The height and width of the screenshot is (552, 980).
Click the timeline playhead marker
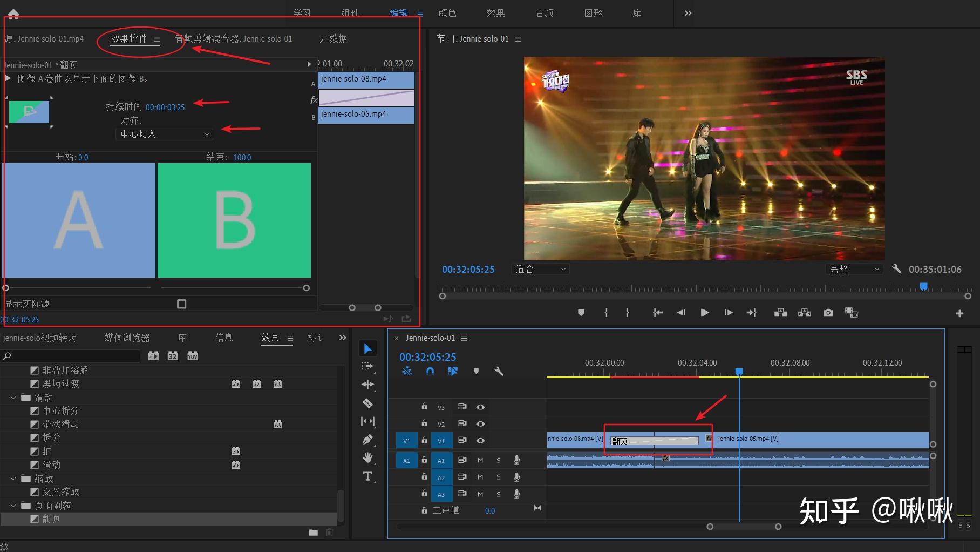click(x=739, y=372)
